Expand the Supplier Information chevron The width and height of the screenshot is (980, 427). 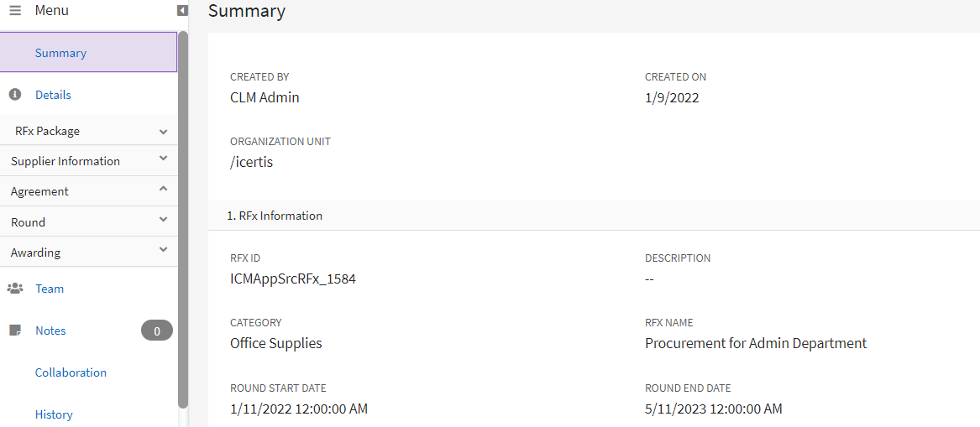click(x=163, y=159)
